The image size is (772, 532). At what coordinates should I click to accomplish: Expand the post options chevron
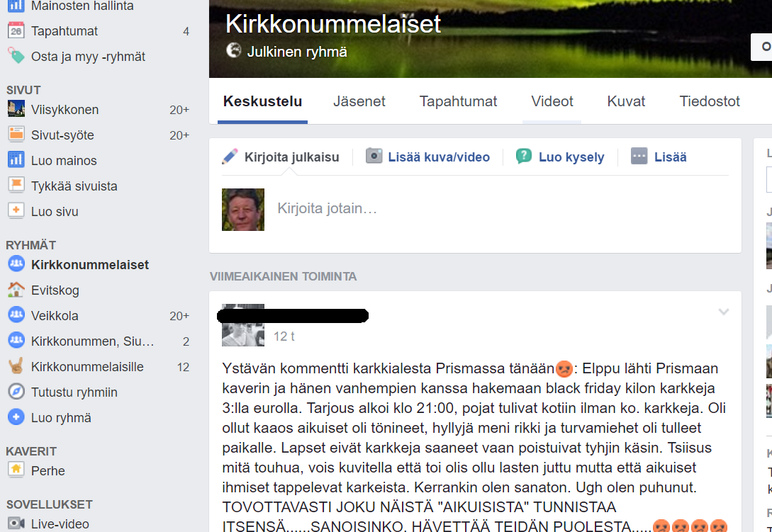(723, 312)
